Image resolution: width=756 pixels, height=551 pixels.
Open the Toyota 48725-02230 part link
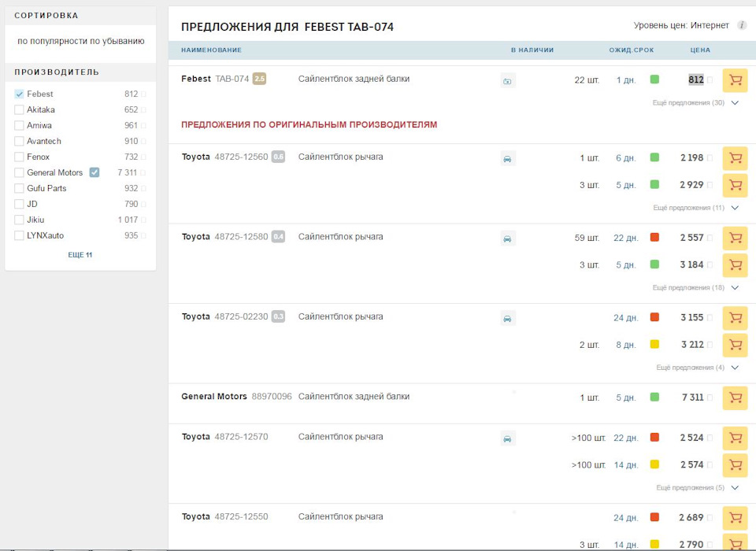(x=241, y=316)
